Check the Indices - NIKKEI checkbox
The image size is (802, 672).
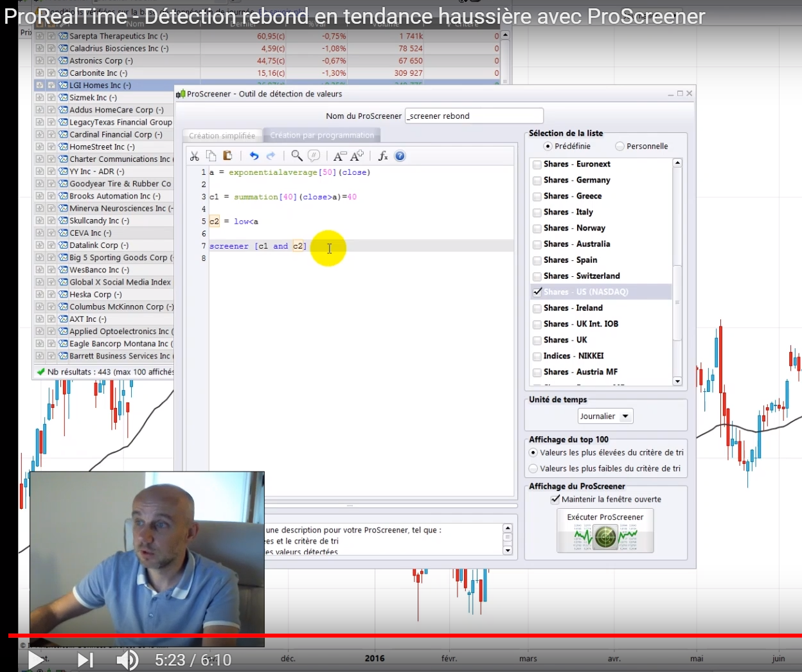[537, 356]
